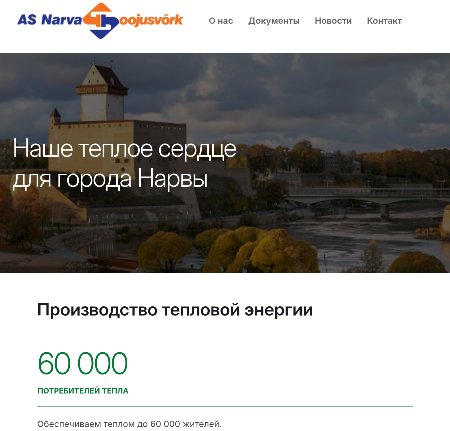Open the "О нас" menu item

[221, 21]
